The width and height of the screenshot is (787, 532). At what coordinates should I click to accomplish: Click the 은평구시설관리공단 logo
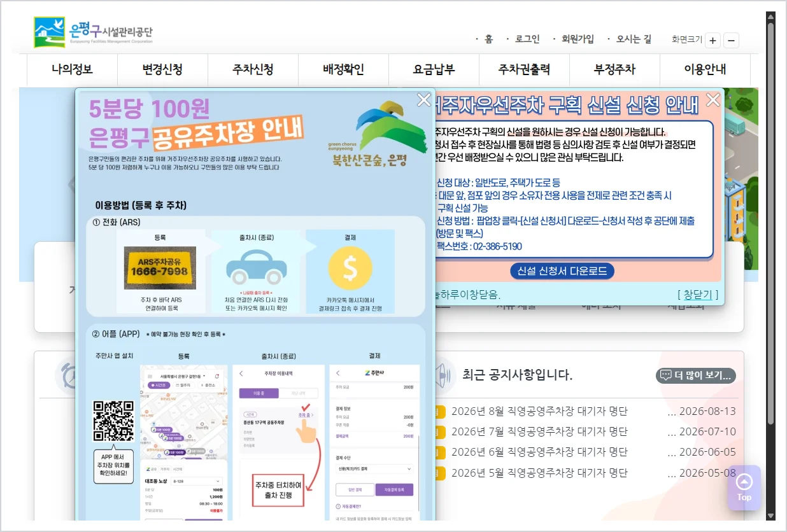click(94, 32)
